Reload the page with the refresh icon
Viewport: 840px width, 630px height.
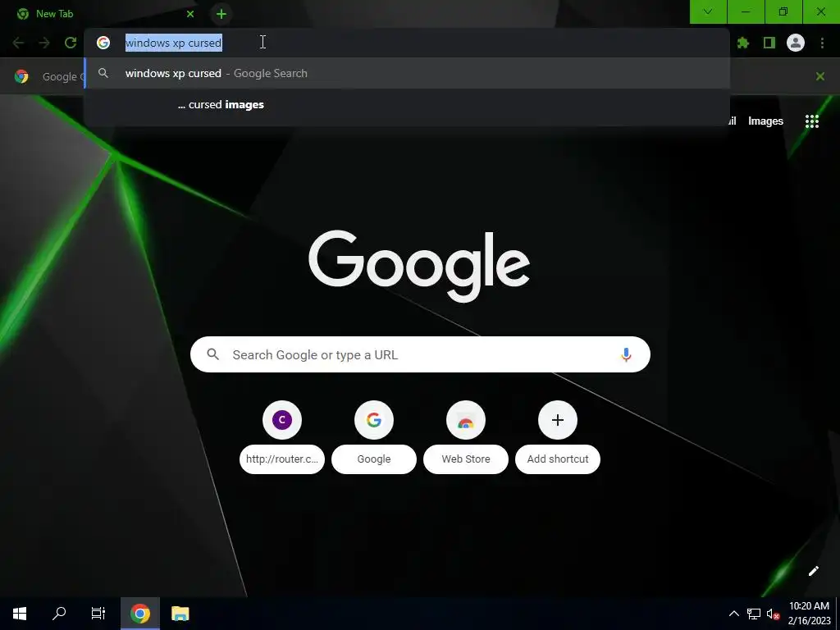click(71, 43)
